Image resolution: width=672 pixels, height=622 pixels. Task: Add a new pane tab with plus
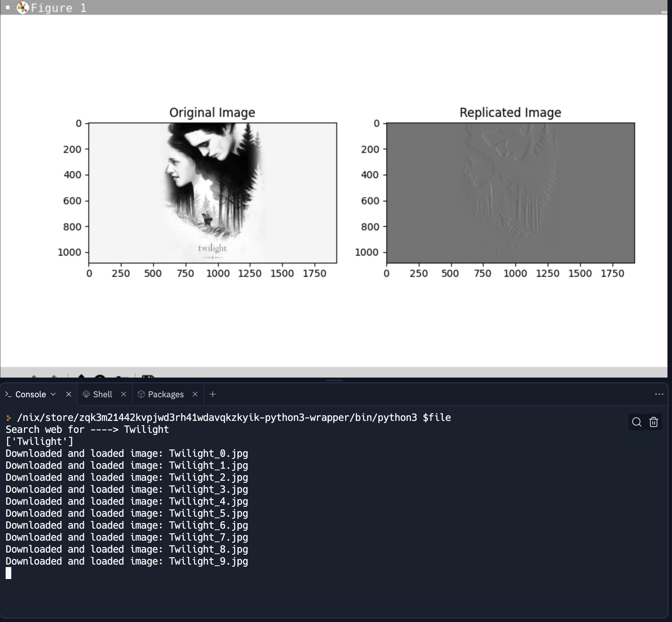click(x=213, y=394)
